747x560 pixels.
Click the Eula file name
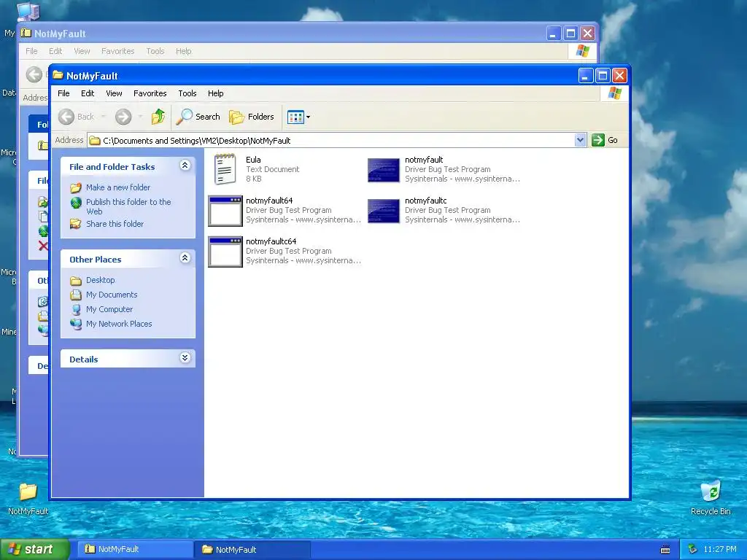(253, 160)
